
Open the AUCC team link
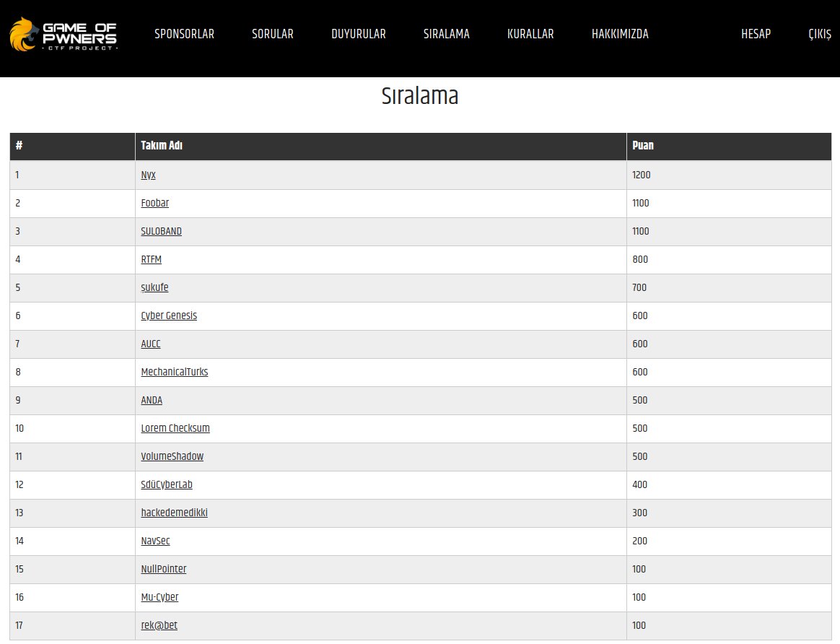click(151, 344)
